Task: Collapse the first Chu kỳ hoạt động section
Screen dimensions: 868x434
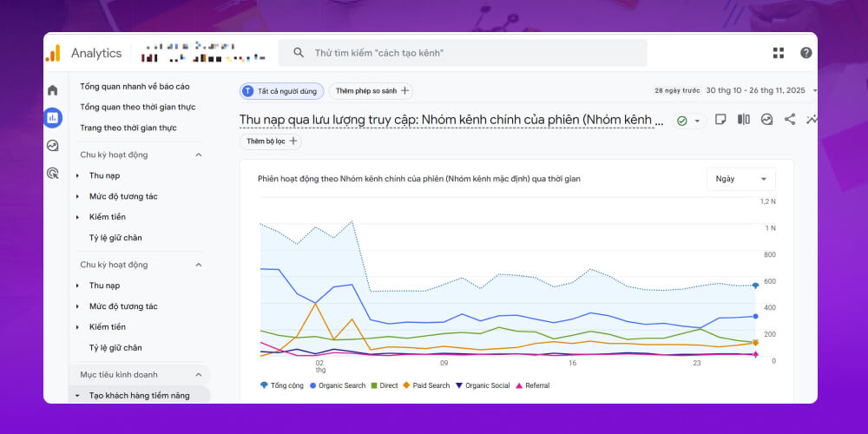Action: click(x=198, y=155)
